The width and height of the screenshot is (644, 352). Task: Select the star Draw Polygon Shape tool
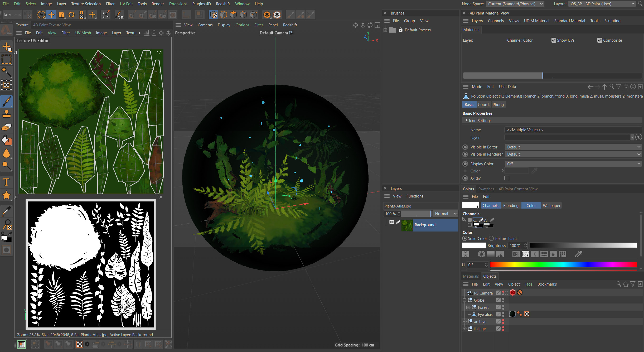point(6,195)
